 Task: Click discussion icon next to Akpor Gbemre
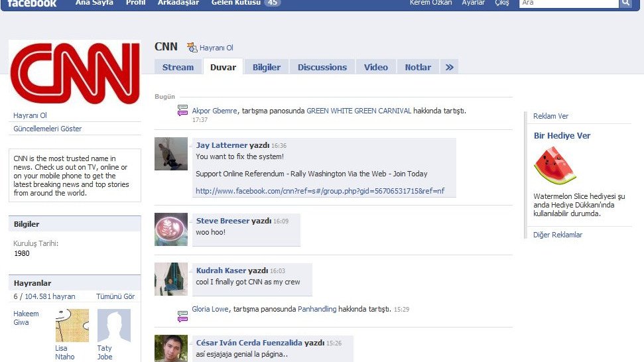coord(182,111)
